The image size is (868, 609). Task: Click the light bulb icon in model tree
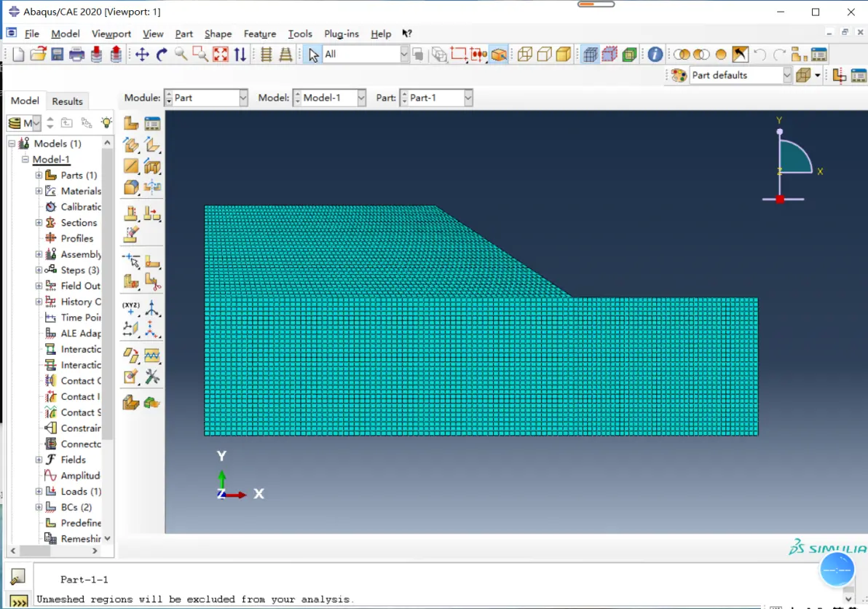[106, 122]
